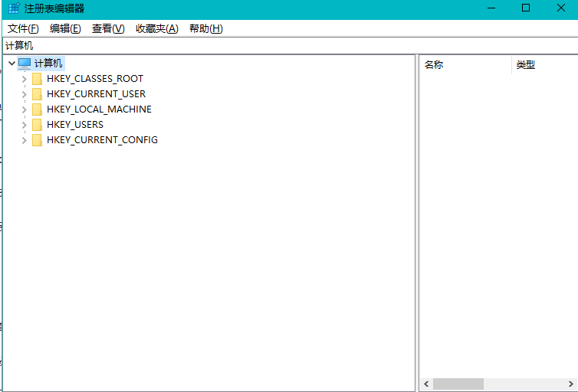Collapse the 计算机 root node
This screenshot has height=392, width=578.
tap(11, 64)
